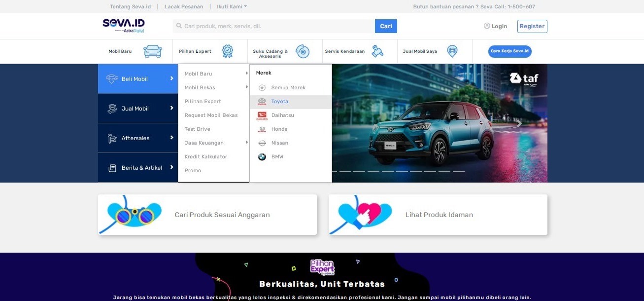Click the Pilihan Expert badge icon
This screenshot has width=644, height=301.
click(227, 51)
